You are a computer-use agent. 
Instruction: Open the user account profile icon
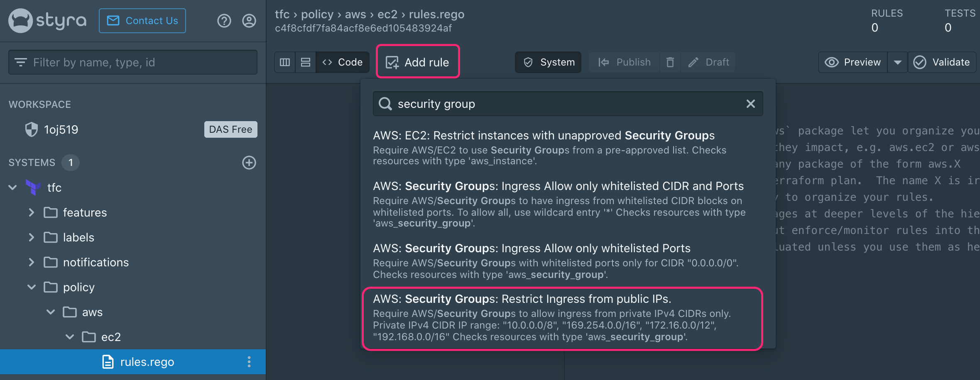(x=249, y=21)
